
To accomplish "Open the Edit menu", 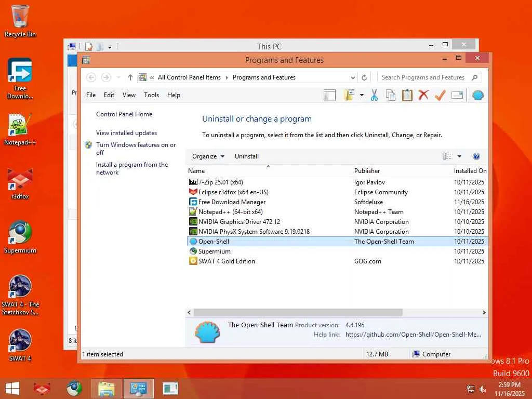I will pyautogui.click(x=109, y=96).
